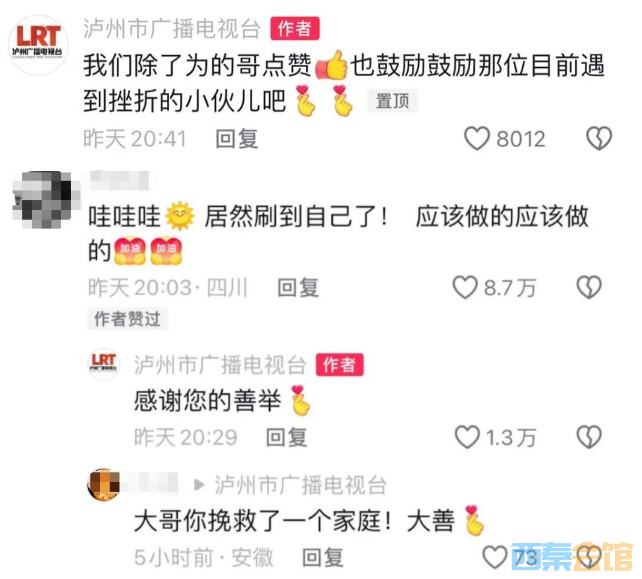Reply to the comment posted 5小时前 安徽
Screen dimensions: 642x579
tap(323, 558)
